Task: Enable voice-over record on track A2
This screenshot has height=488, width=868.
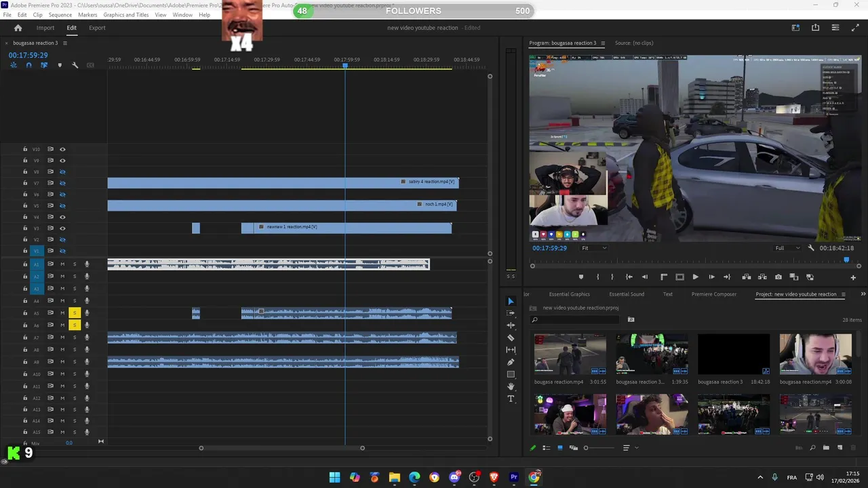Action: 87,277
